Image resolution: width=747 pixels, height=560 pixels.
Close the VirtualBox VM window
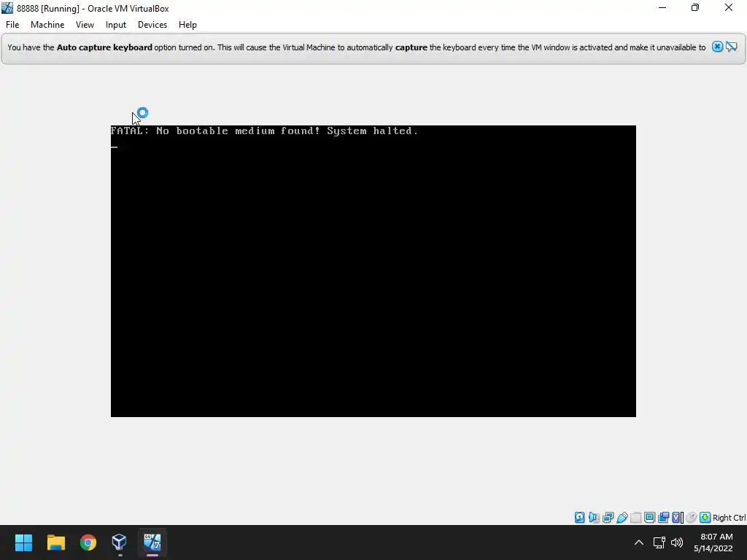729,7
